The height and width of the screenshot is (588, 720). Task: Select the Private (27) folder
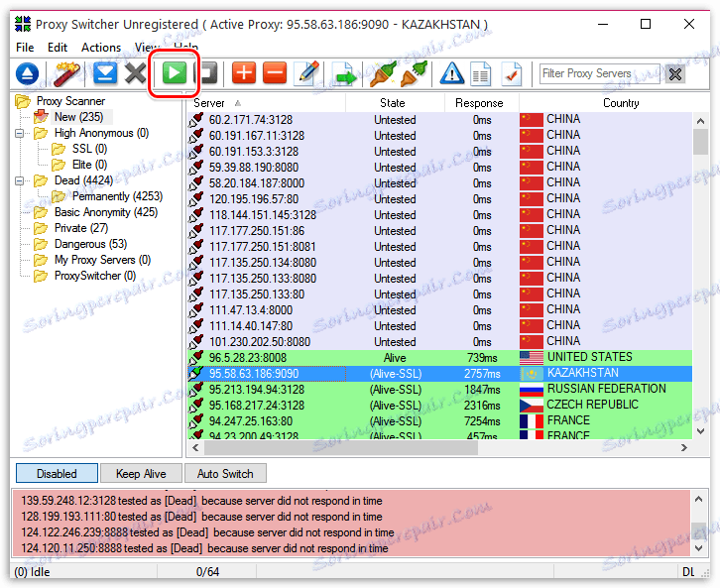[81, 228]
